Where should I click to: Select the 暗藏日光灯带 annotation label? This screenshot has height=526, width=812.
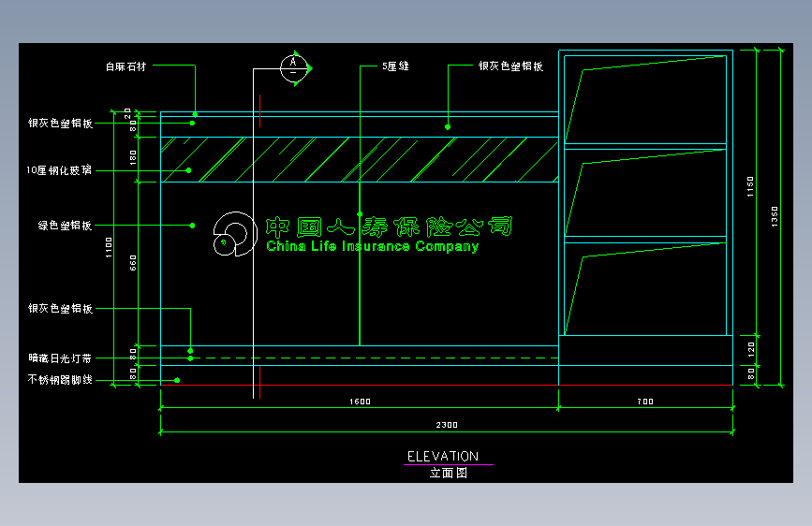pos(60,358)
